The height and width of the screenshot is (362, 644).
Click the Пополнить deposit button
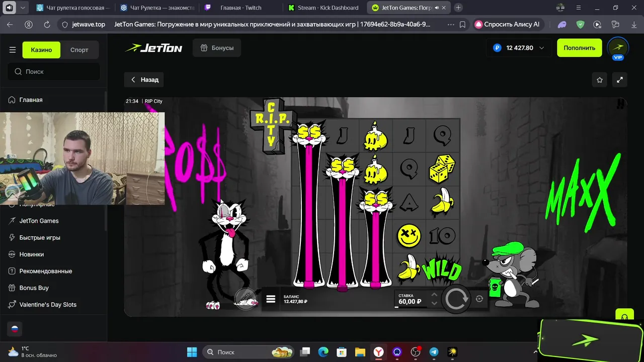point(580,48)
